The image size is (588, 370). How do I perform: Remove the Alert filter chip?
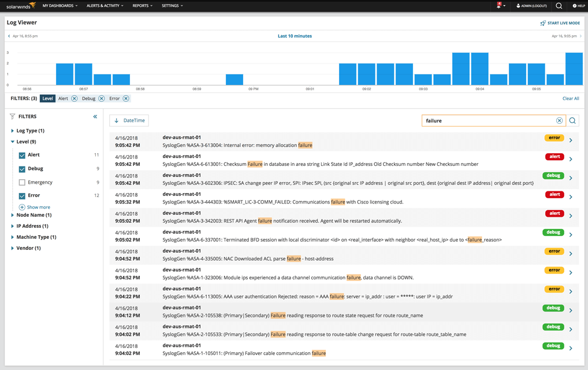(x=75, y=98)
